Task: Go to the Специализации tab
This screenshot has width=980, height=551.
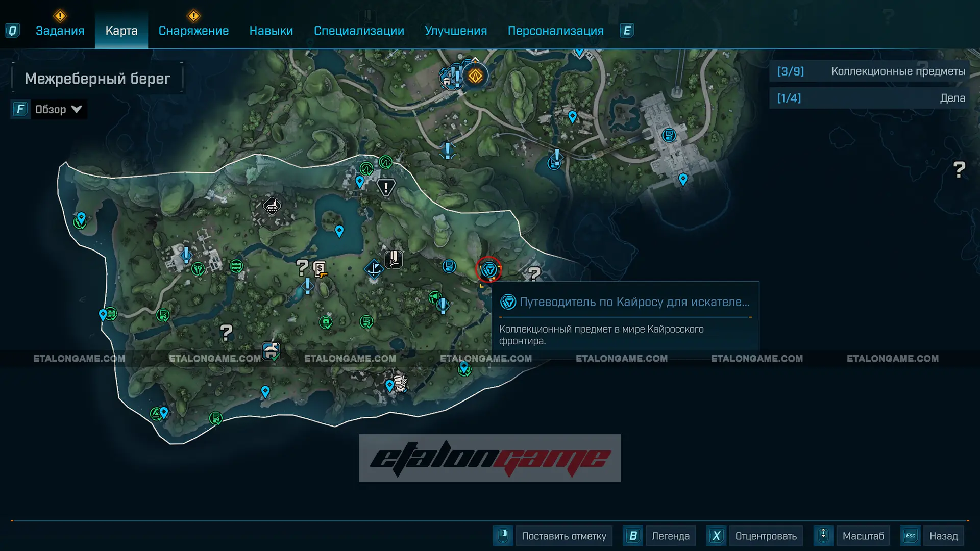Action: (359, 31)
